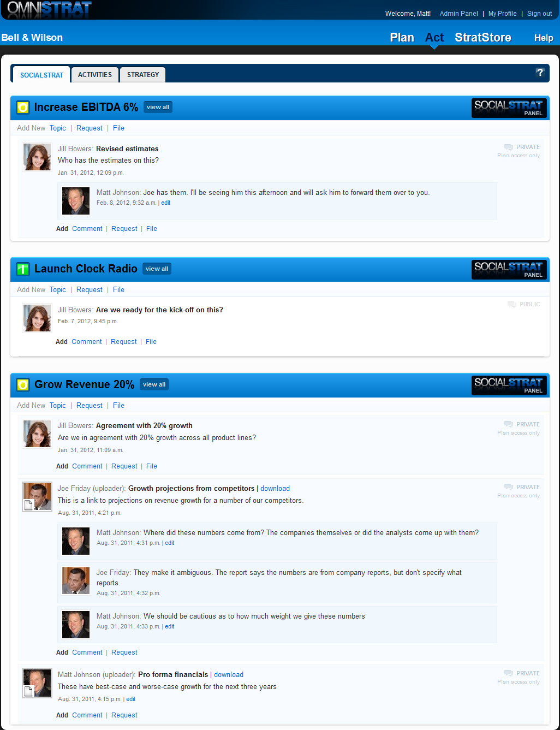The image size is (560, 730).
Task: Click Joe Friday avatar on ambiguous comment
Action: [x=76, y=581]
